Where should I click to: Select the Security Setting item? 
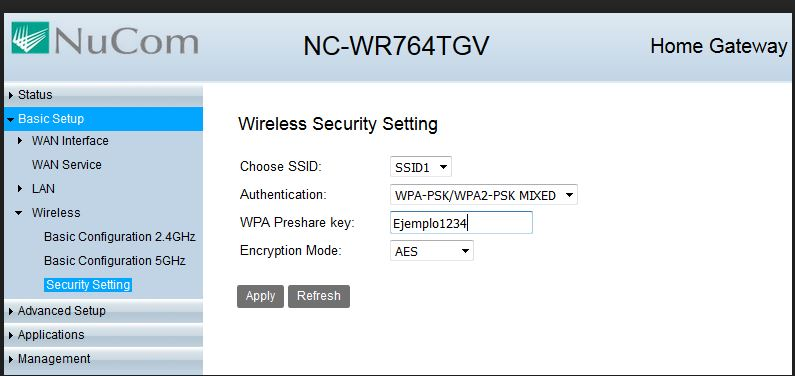coord(88,285)
